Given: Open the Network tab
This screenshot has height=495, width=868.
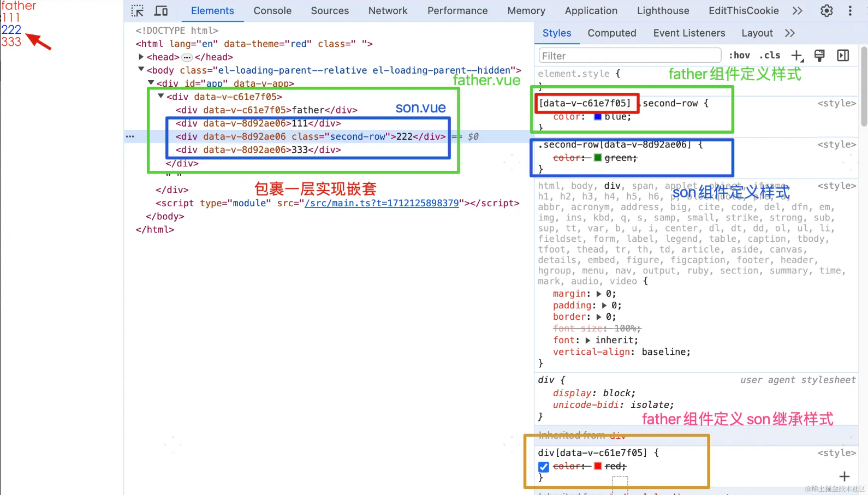Looking at the screenshot, I should click(x=388, y=11).
